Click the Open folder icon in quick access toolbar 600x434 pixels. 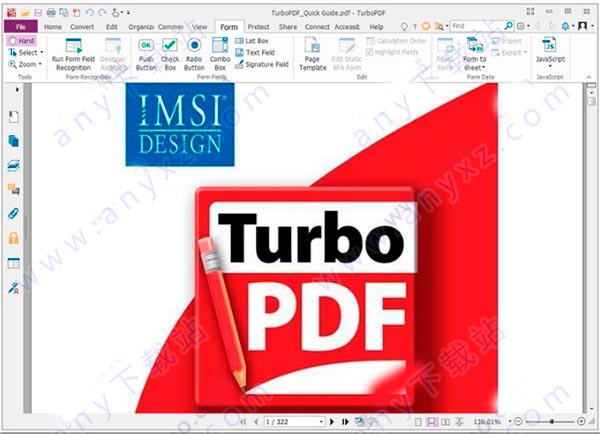(25, 13)
